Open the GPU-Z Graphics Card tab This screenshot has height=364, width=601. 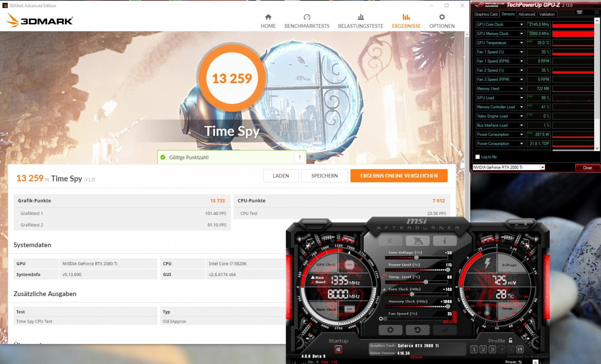pos(486,14)
